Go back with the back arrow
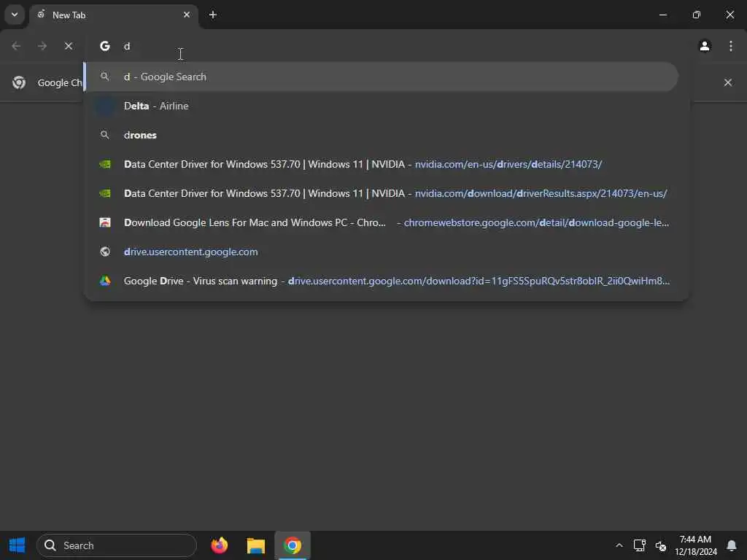Screen dimensions: 747x560 click(x=16, y=46)
